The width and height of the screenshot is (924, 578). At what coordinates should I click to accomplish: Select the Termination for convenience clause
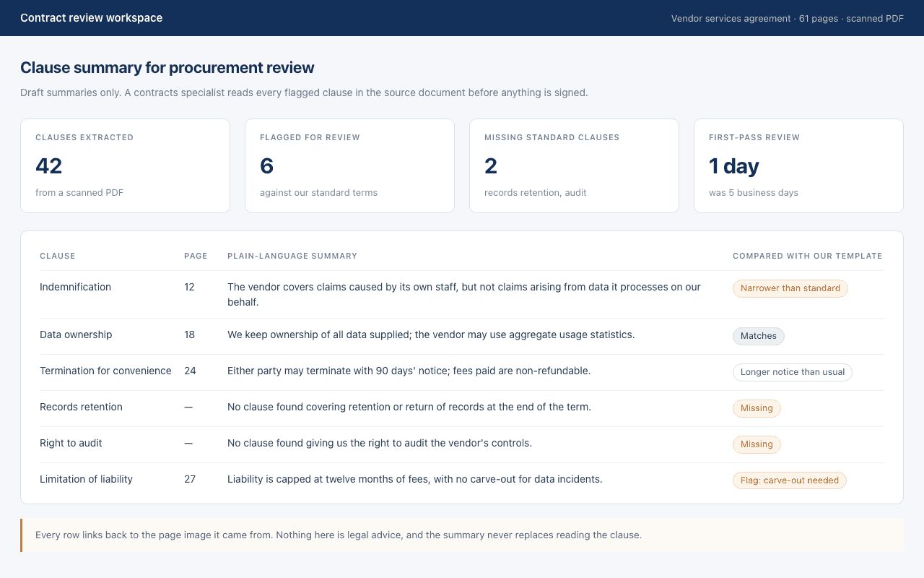[x=462, y=372]
